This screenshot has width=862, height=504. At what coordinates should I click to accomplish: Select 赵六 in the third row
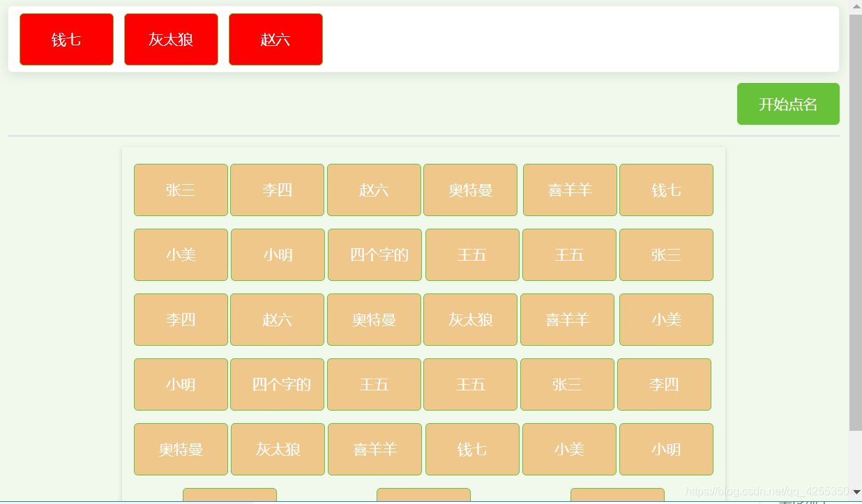pyautogui.click(x=277, y=319)
